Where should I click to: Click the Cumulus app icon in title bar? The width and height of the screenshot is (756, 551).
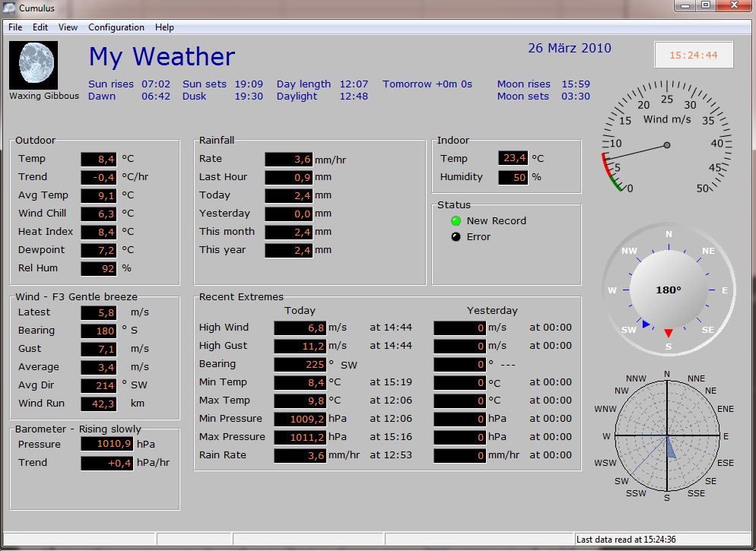tap(10, 8)
